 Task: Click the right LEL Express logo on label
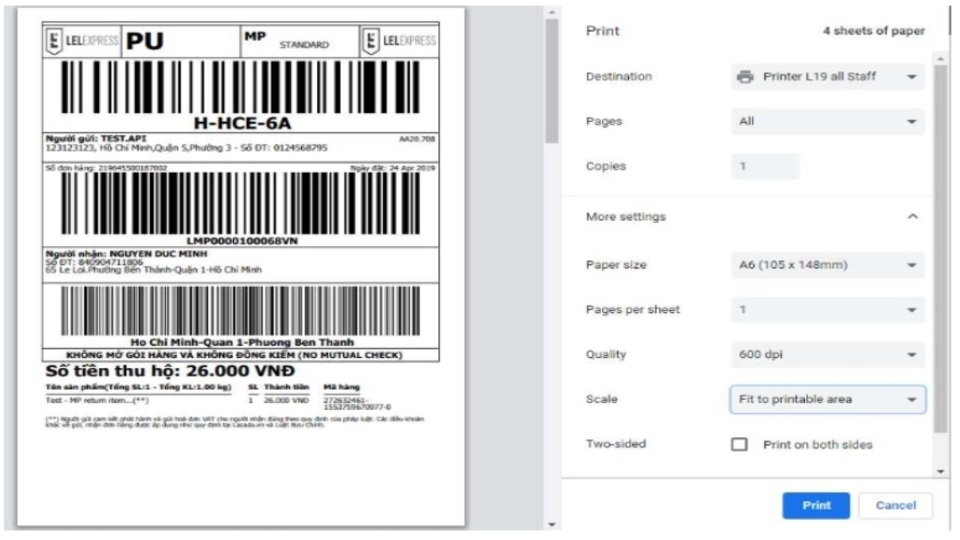tap(399, 41)
